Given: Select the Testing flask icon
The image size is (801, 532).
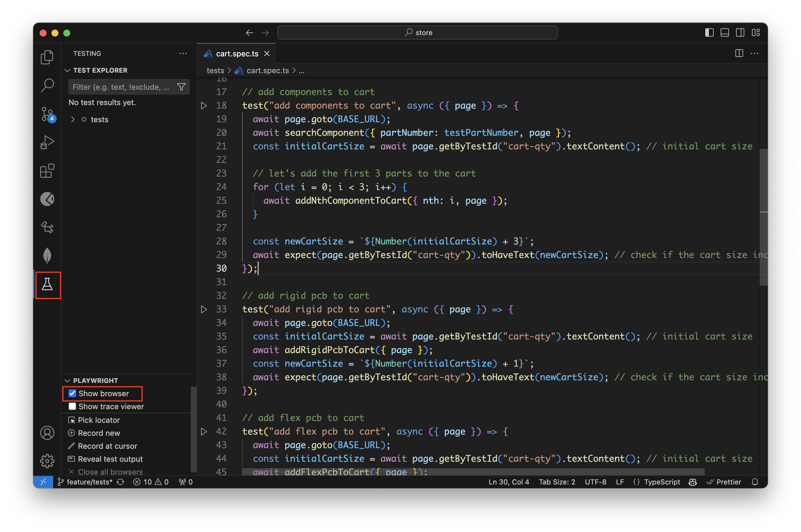Looking at the screenshot, I should [47, 284].
